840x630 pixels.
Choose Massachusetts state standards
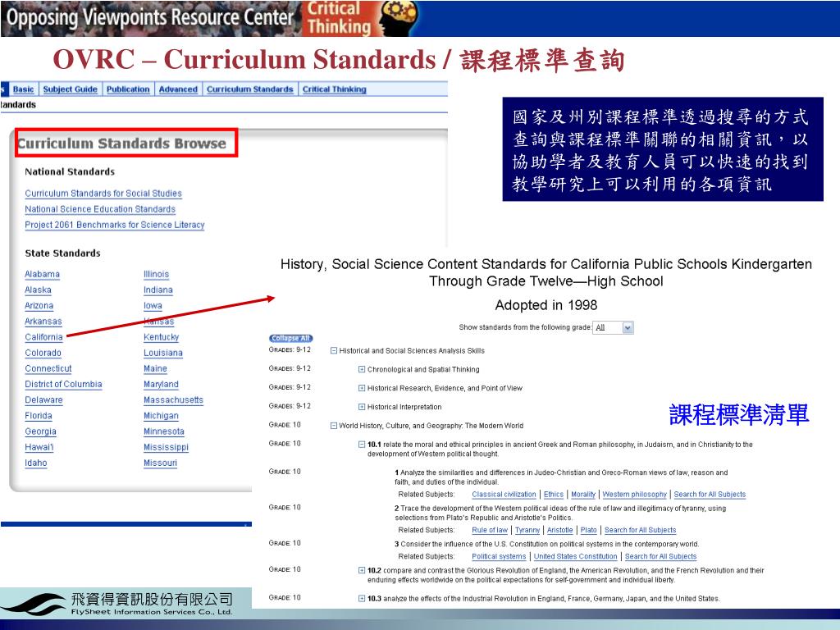[x=174, y=400]
